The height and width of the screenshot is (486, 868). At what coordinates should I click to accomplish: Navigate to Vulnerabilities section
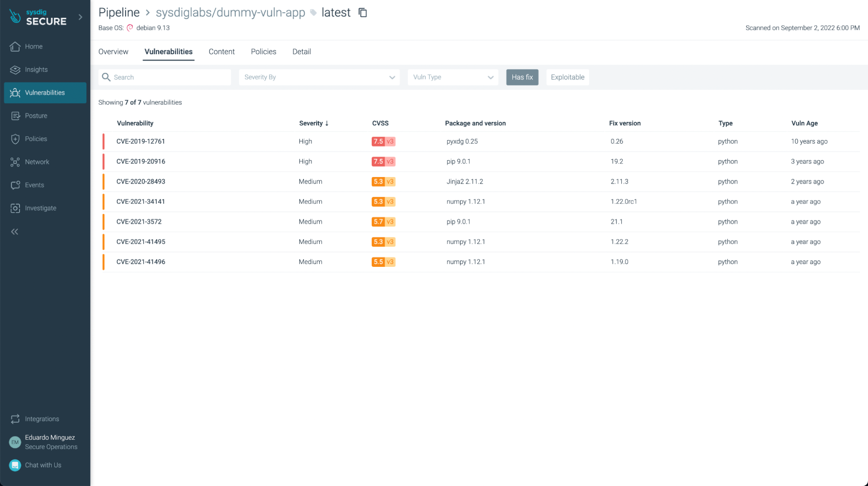pyautogui.click(x=45, y=92)
